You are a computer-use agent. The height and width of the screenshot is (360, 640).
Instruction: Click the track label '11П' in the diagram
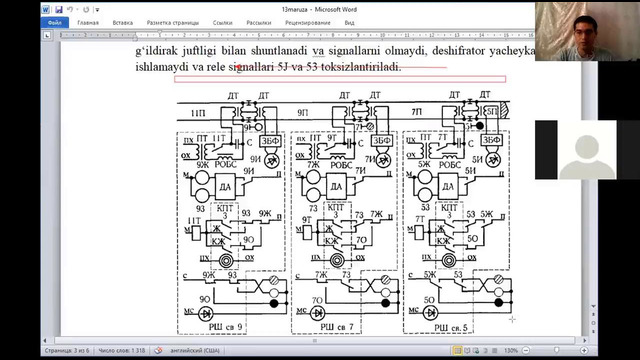[x=198, y=113]
